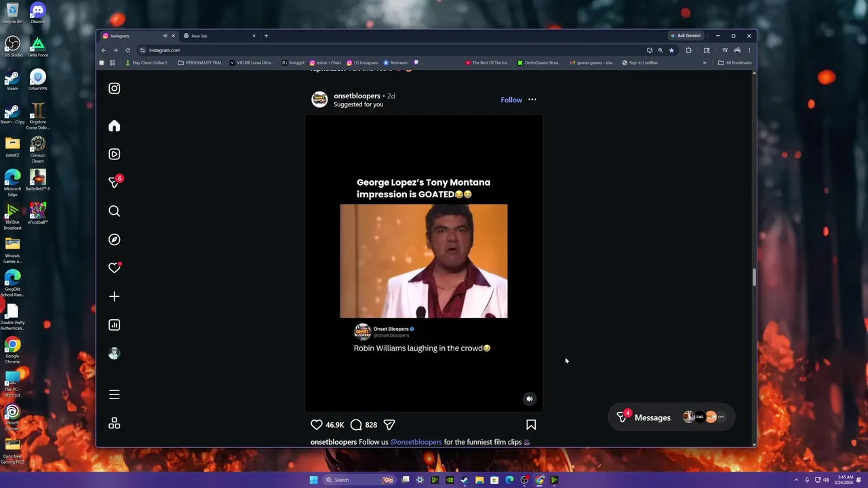Screen dimensions: 868x488
Task: Select the Battlefield 6 desktop icon
Action: [38, 180]
